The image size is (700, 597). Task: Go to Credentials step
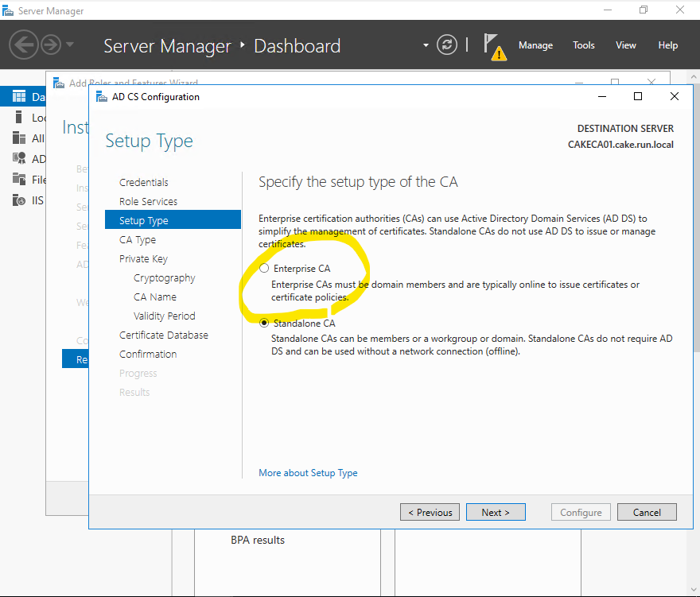(144, 183)
